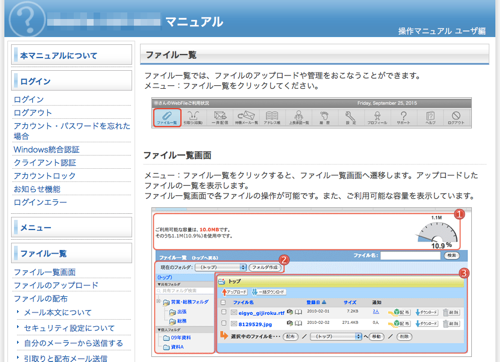Open the アドレス帳 book icon
Screen dimensions: 500x362
point(272,117)
